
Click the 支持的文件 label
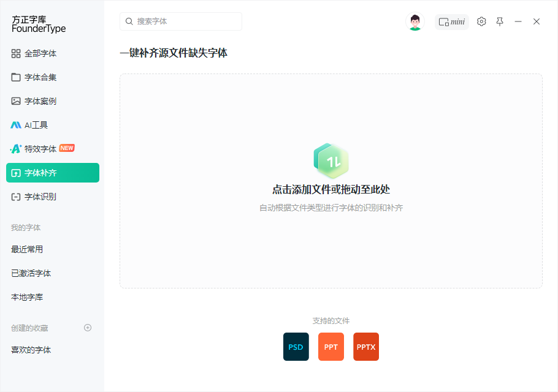[331, 321]
